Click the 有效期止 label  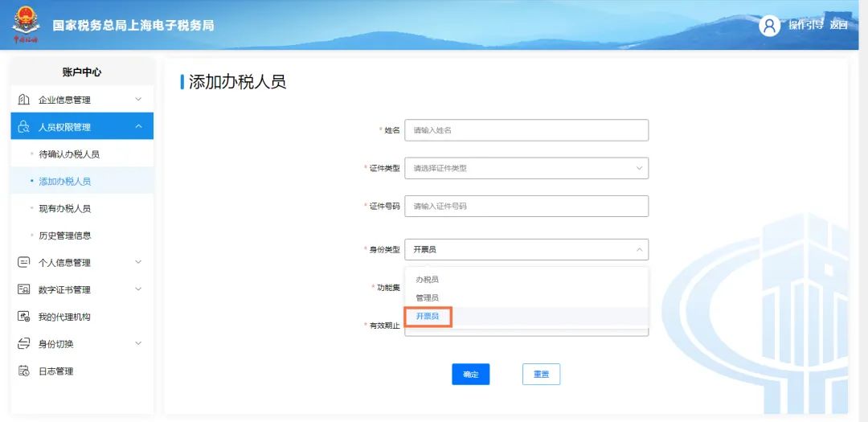click(x=385, y=326)
